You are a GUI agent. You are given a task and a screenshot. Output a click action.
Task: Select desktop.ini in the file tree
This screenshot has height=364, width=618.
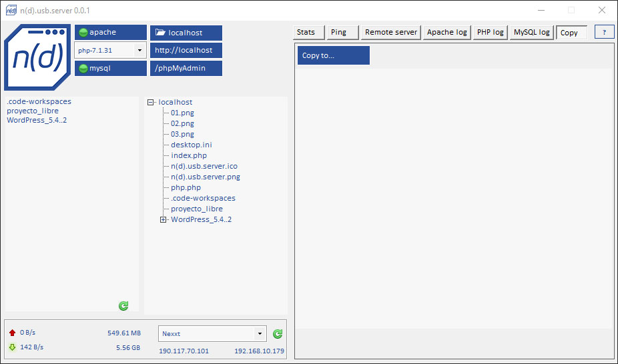tap(191, 145)
